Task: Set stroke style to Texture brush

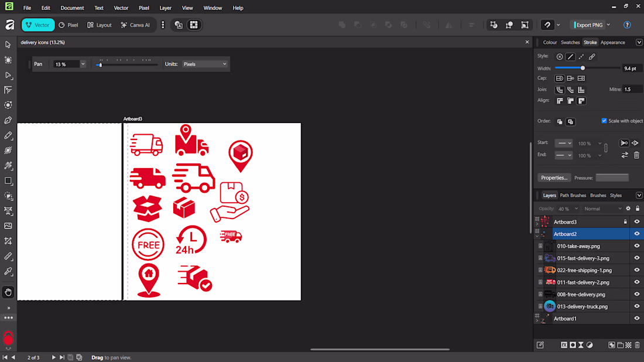Action: tap(592, 57)
